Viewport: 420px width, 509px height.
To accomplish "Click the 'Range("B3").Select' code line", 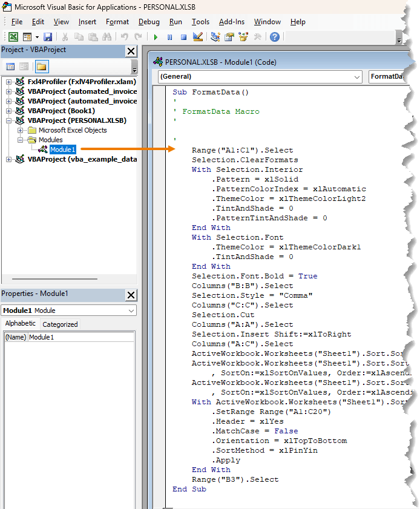I will click(235, 479).
